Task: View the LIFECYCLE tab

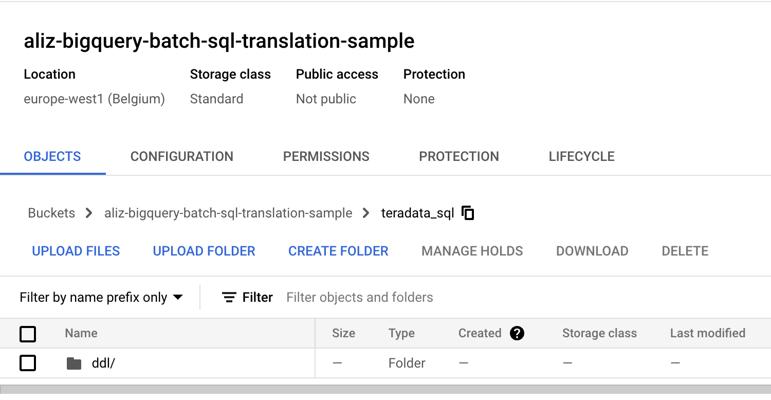Action: point(581,156)
